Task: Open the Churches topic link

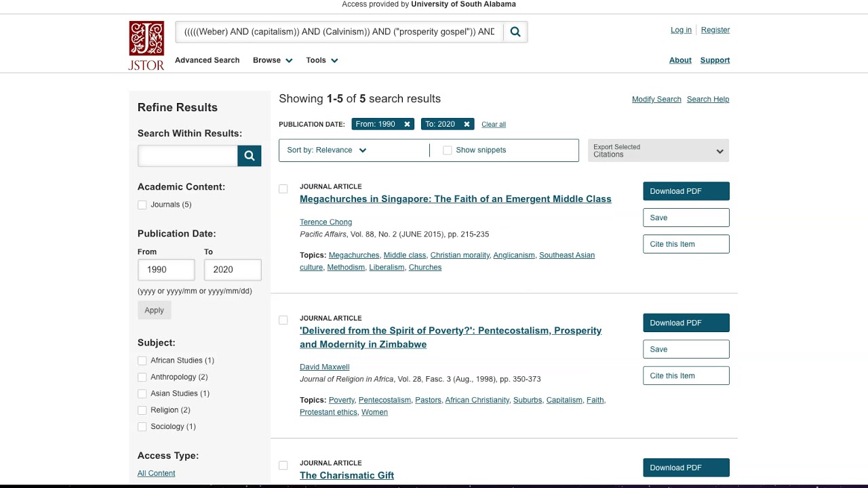Action: point(425,268)
